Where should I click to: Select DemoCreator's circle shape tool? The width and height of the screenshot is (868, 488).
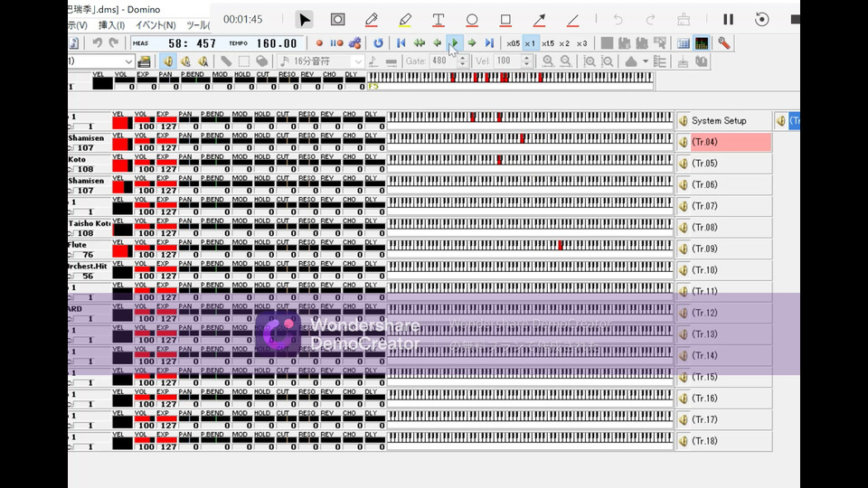coord(472,19)
